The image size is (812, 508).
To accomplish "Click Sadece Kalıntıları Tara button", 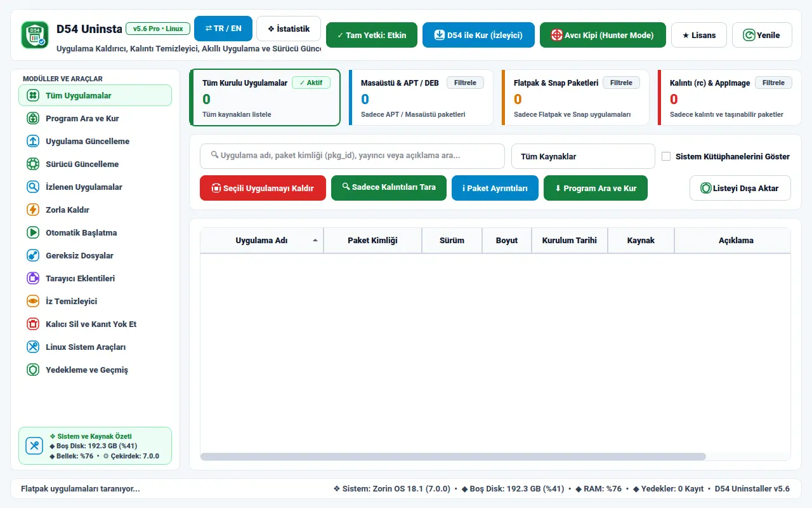I will tap(389, 187).
